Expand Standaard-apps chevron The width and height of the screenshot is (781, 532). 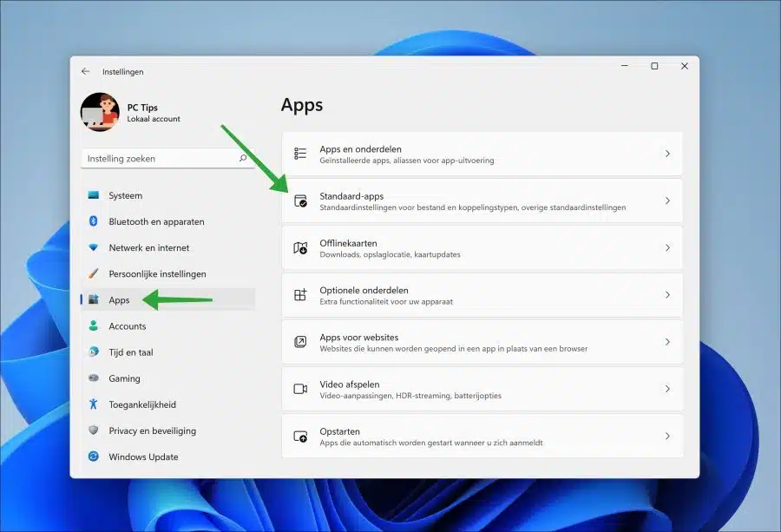pos(667,200)
